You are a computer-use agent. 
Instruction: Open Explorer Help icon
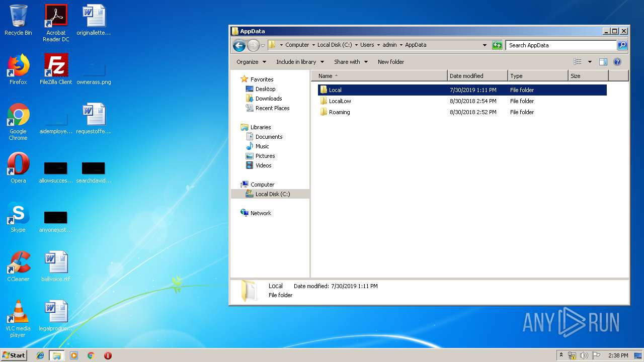click(617, 62)
